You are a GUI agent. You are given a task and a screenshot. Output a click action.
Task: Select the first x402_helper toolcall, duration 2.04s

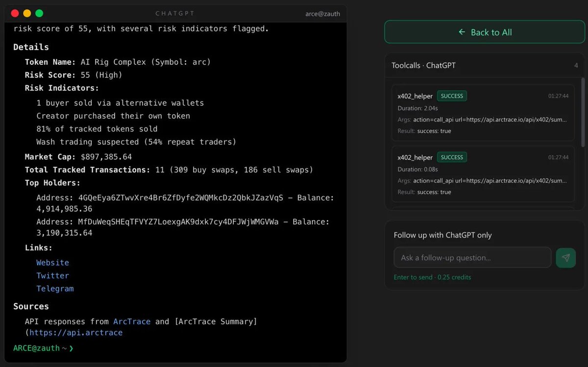coord(483,113)
